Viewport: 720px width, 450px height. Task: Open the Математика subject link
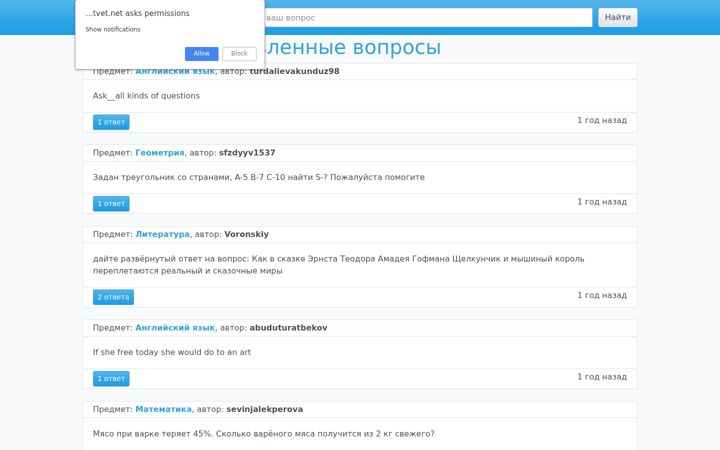163,409
